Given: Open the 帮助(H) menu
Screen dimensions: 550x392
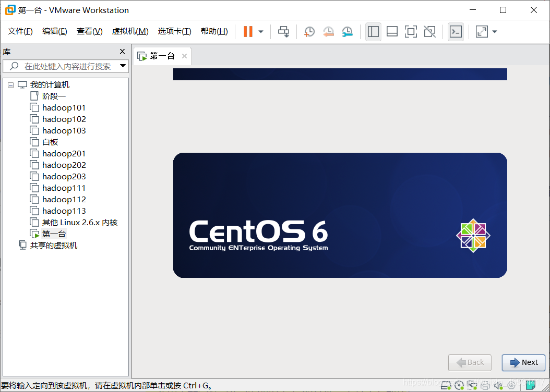Looking at the screenshot, I should point(214,31).
